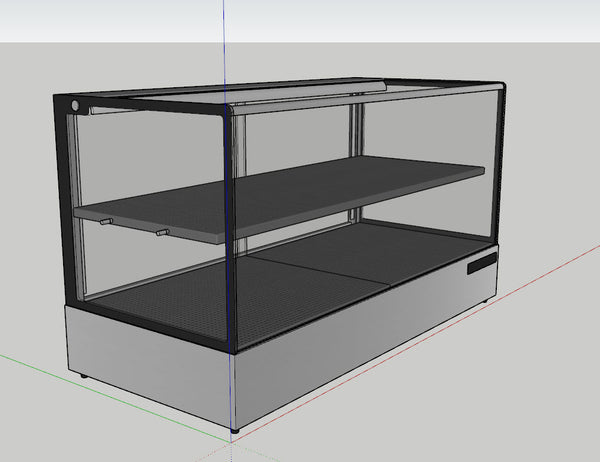Select the right shelf support peg
This screenshot has width=600, height=462.
pyautogui.click(x=163, y=232)
